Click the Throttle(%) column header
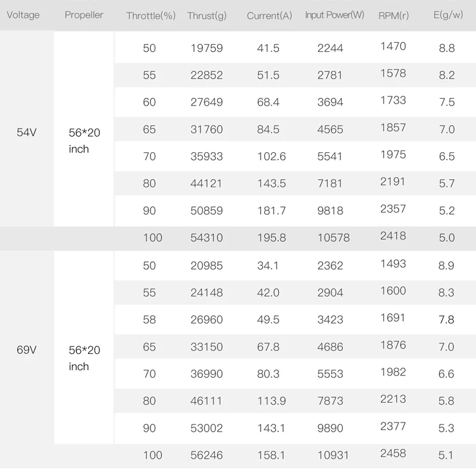Image resolution: width=476 pixels, height=476 pixels. point(151,15)
